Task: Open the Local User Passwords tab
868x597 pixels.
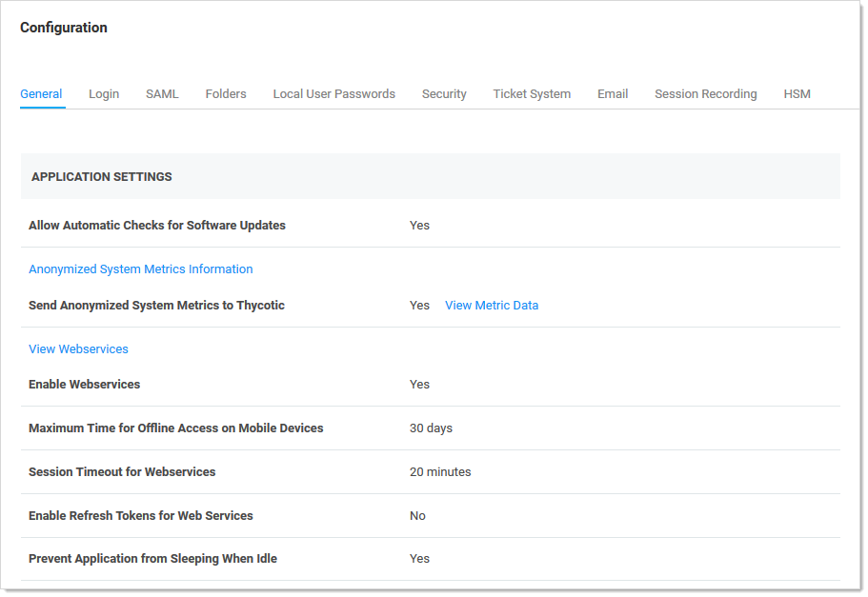Action: click(333, 93)
